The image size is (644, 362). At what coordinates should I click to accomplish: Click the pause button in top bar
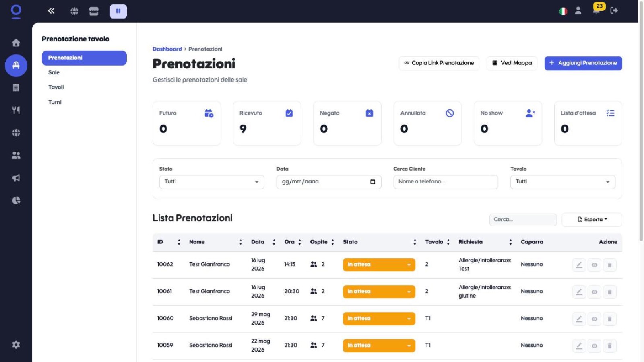pyautogui.click(x=118, y=11)
